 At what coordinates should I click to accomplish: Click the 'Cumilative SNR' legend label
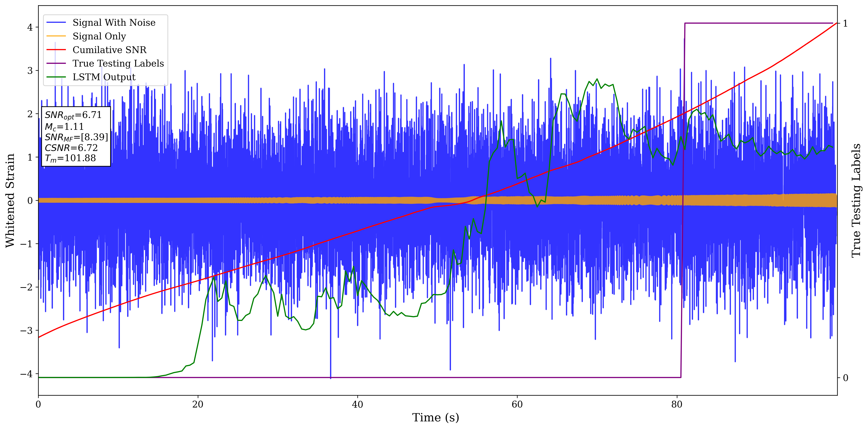(x=109, y=50)
